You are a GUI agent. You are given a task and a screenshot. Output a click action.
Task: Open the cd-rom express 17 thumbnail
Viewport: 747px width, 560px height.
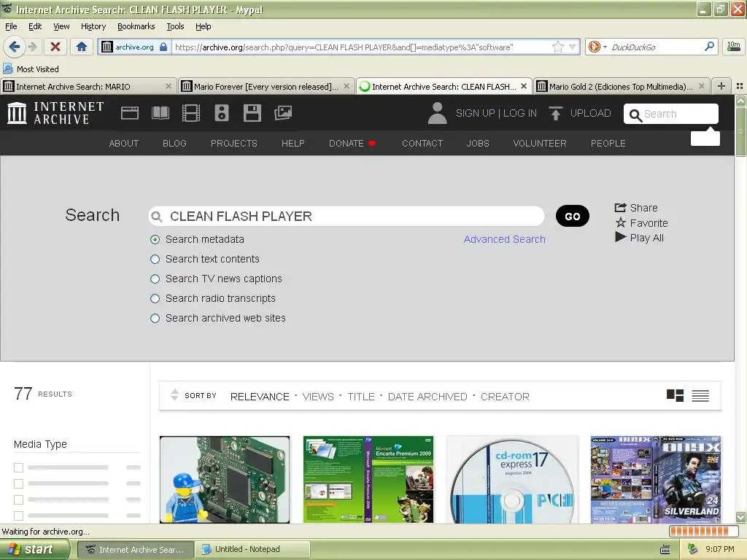coord(512,480)
